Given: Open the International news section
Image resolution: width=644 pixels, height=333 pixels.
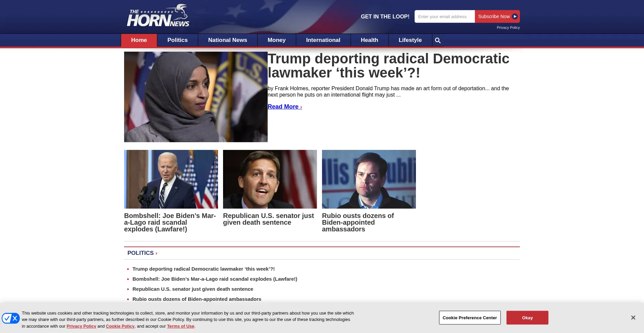Looking at the screenshot, I should coord(323,40).
